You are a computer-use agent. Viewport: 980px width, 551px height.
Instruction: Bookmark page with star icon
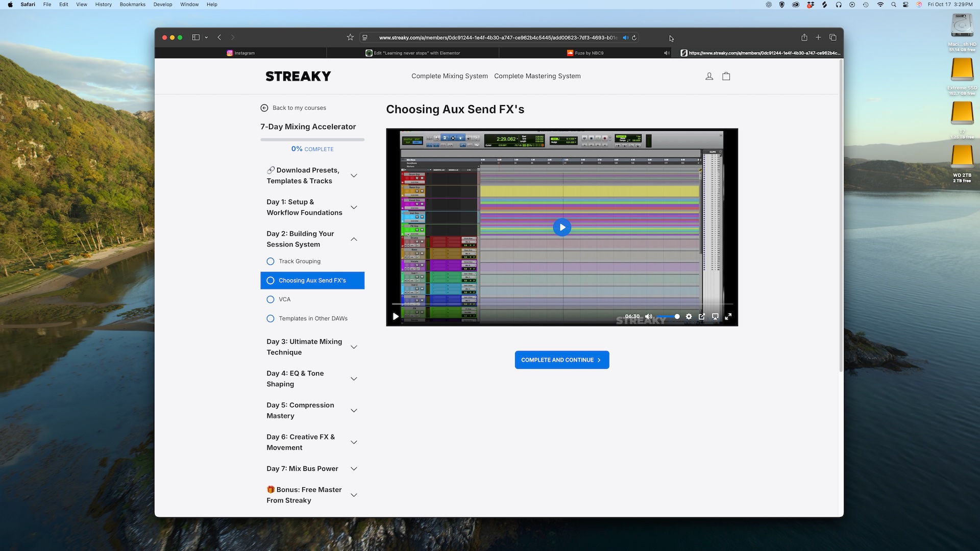click(x=350, y=37)
